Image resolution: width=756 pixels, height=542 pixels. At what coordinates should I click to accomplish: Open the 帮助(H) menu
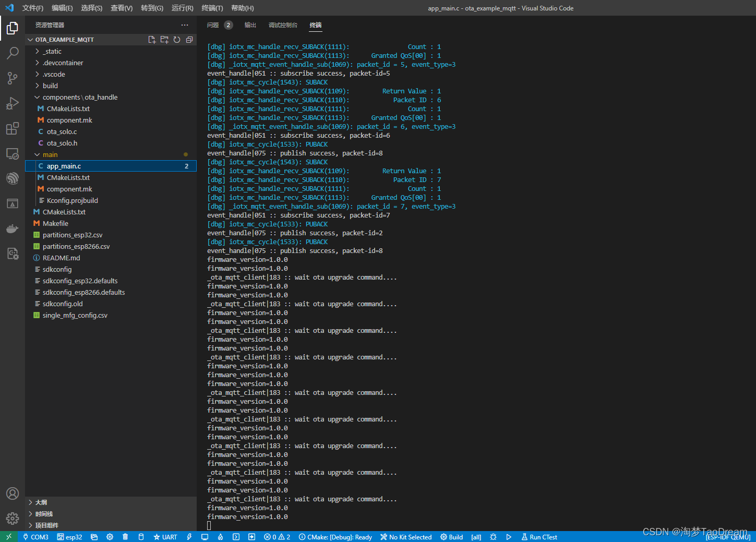pyautogui.click(x=243, y=8)
